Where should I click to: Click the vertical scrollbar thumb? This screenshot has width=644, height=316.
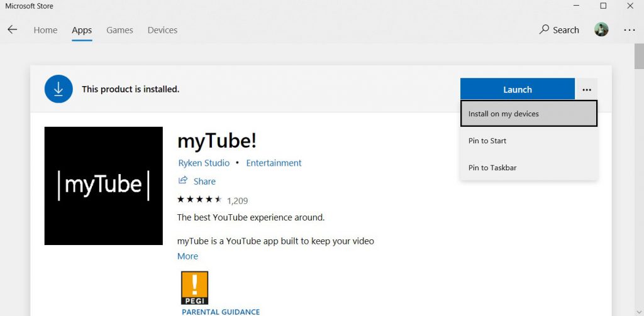click(x=639, y=57)
